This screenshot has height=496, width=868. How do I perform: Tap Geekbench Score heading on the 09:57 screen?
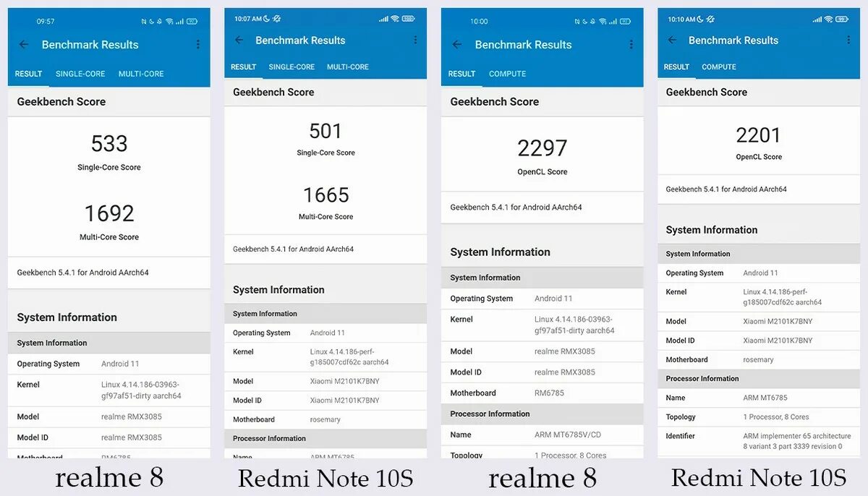click(x=61, y=102)
